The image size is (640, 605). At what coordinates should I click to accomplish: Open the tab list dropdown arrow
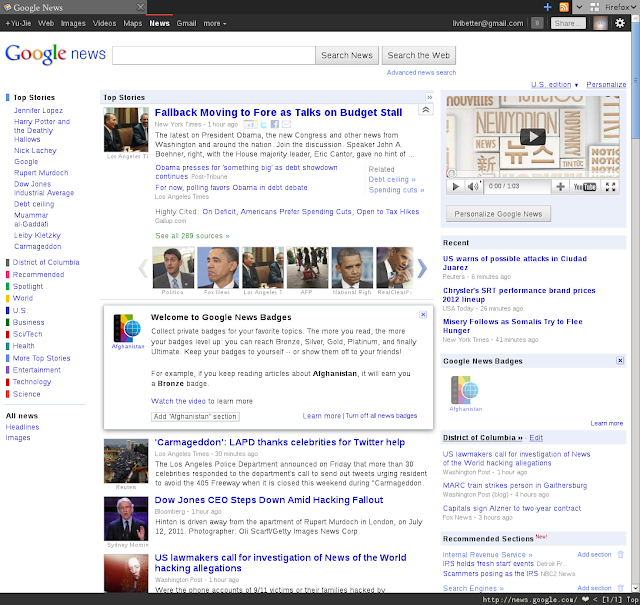tap(579, 7)
